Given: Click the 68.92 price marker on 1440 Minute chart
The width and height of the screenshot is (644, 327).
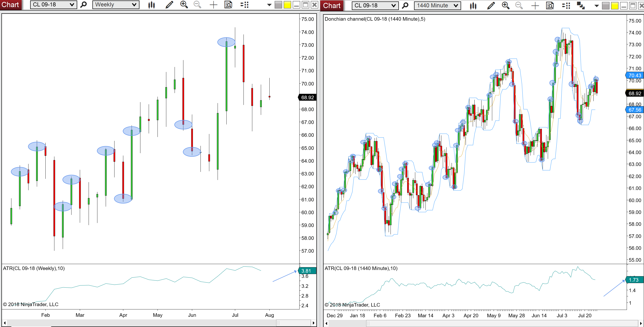Looking at the screenshot, I should 635,94.
